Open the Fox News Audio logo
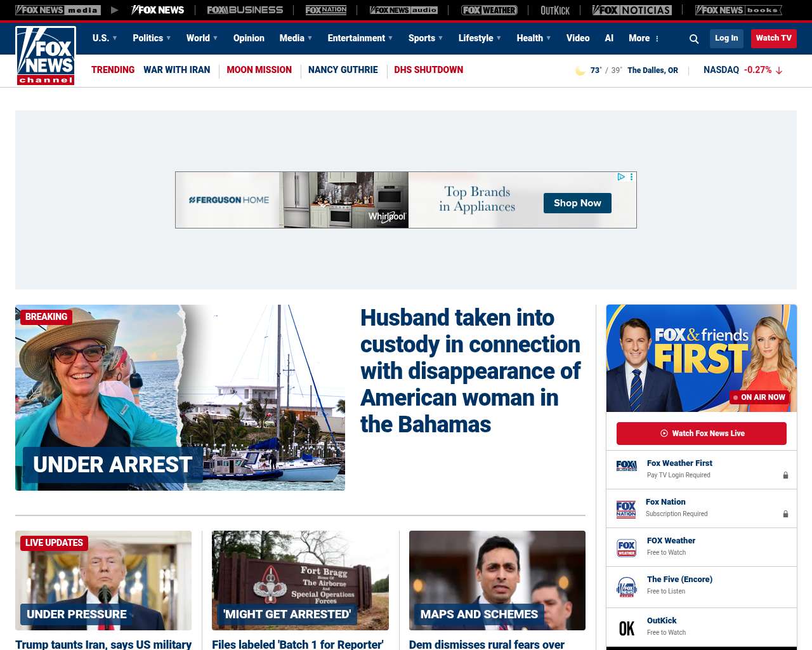Image resolution: width=812 pixels, height=650 pixels. pyautogui.click(x=403, y=10)
